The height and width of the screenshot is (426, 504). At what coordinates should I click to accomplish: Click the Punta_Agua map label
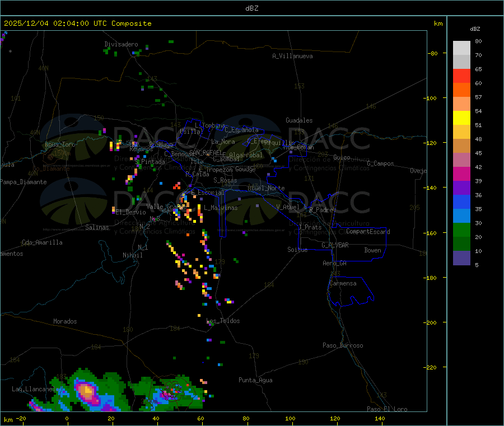click(255, 380)
